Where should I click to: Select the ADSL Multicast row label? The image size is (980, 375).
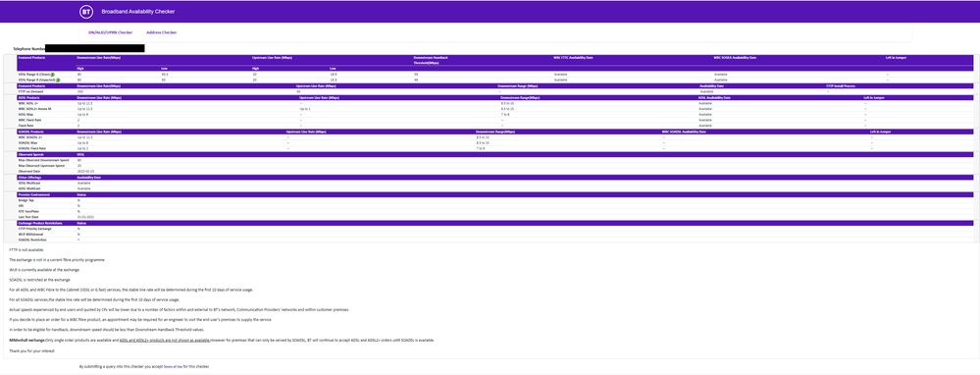coord(29,188)
